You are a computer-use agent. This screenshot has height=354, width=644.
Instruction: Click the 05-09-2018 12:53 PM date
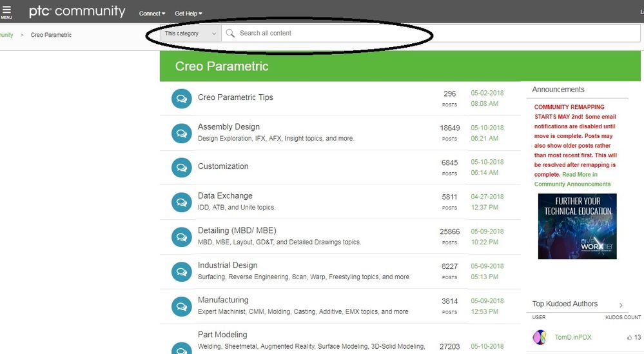pyautogui.click(x=487, y=306)
